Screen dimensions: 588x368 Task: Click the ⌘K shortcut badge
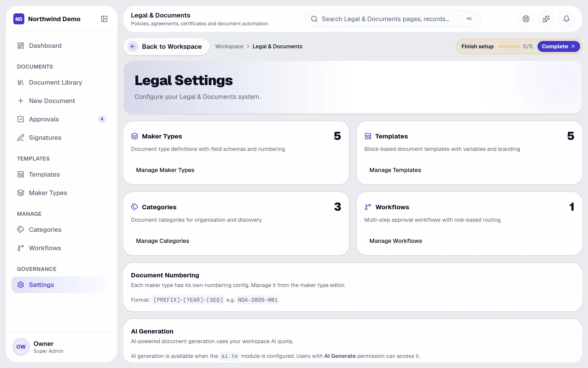[x=469, y=19]
